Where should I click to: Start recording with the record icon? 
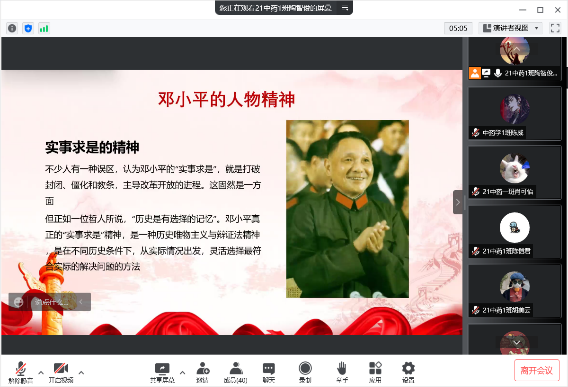pyautogui.click(x=305, y=372)
